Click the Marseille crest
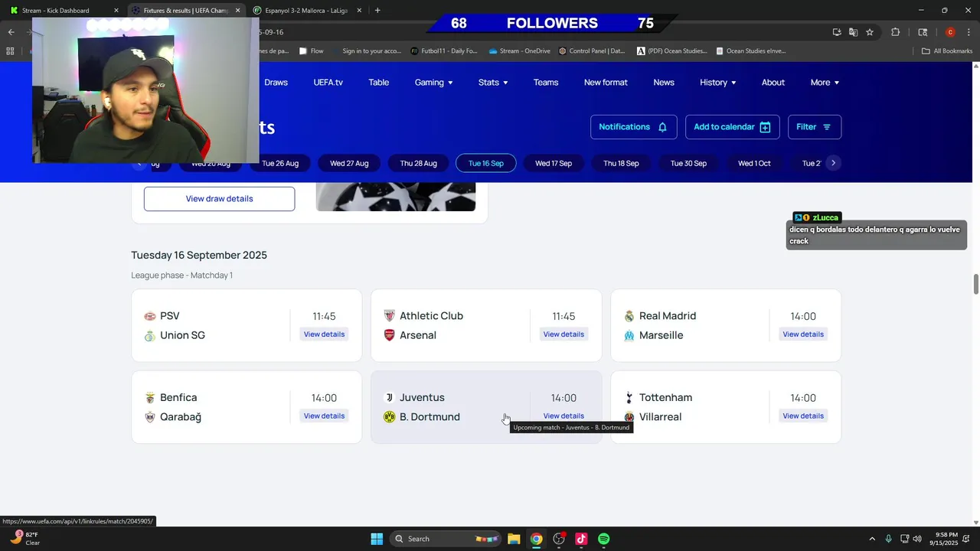Screen dimensions: 980x551 629,335
